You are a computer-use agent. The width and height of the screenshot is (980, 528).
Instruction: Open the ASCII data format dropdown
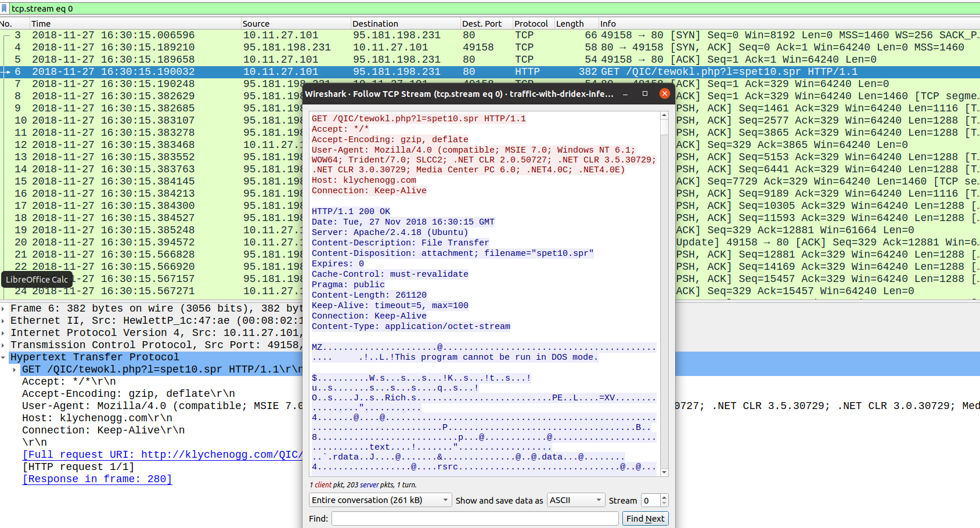(x=576, y=500)
